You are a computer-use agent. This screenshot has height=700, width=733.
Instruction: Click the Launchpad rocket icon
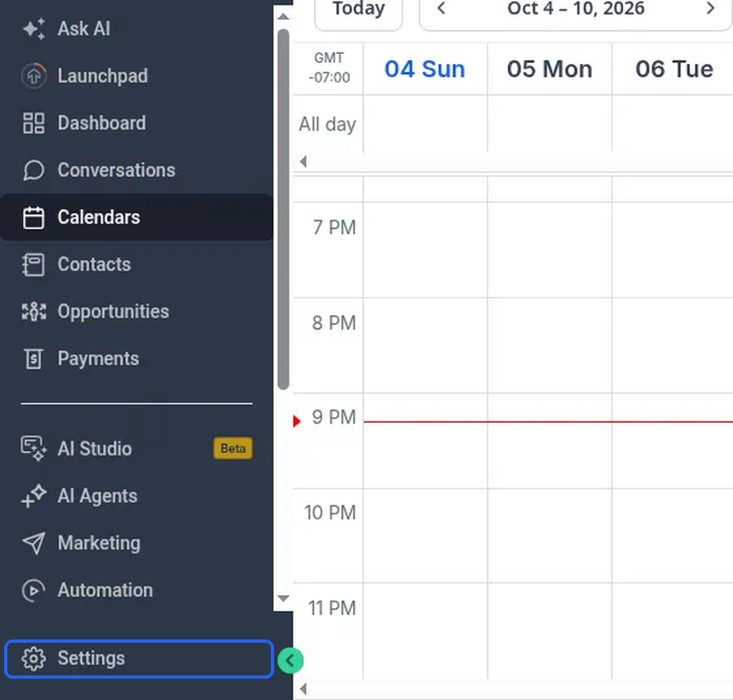coord(34,76)
